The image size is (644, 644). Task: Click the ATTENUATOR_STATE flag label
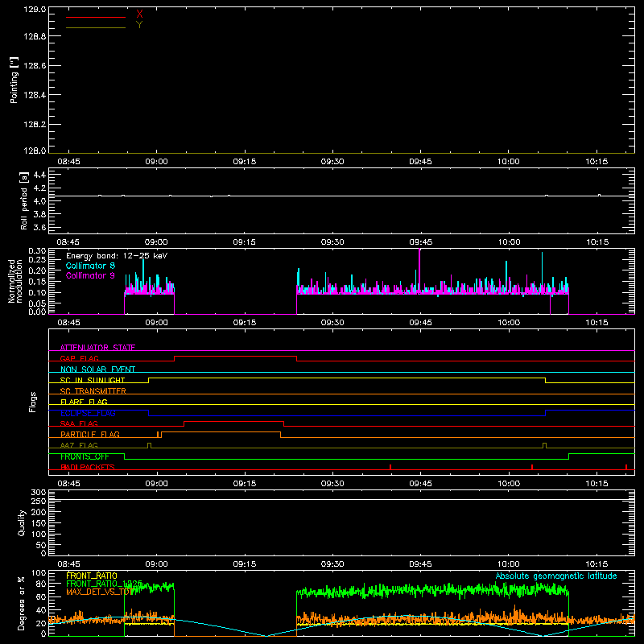pyautogui.click(x=97, y=348)
